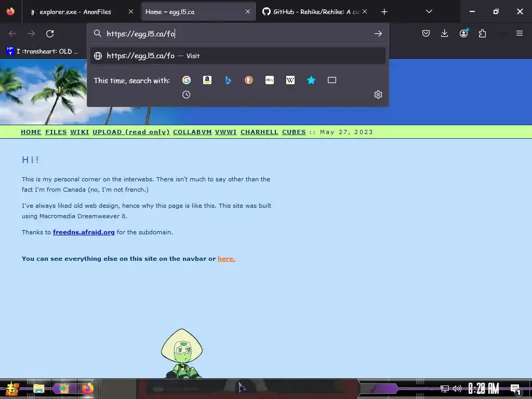Open the Extensions puzzle icon
This screenshot has width=532, height=399.
coord(482,33)
